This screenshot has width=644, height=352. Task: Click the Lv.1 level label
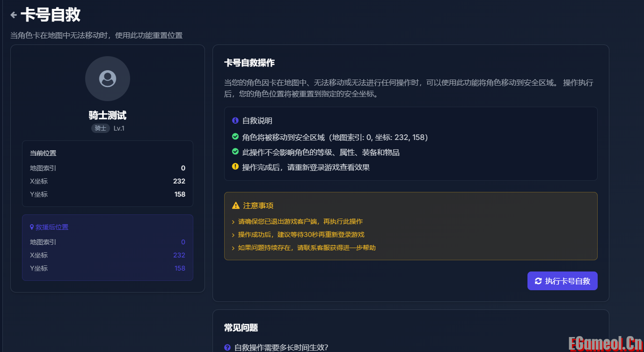point(118,128)
